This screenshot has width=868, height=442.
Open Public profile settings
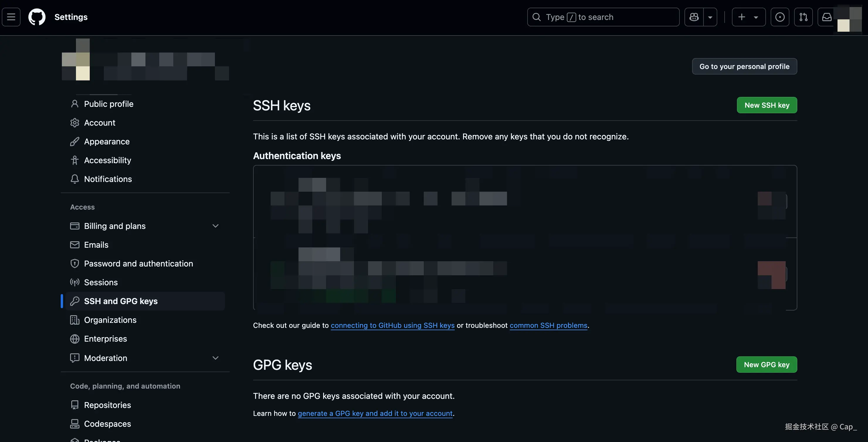coord(108,104)
